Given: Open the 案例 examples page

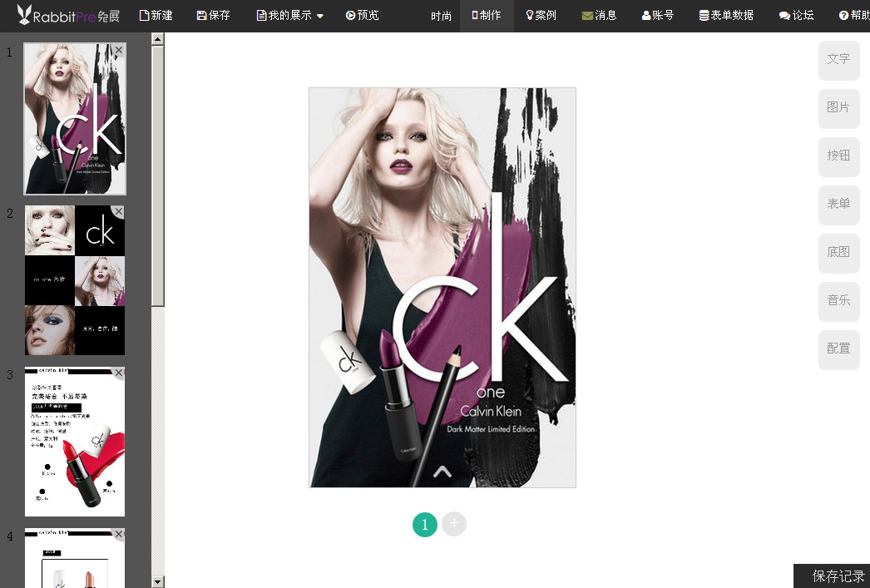Looking at the screenshot, I should pyautogui.click(x=541, y=15).
